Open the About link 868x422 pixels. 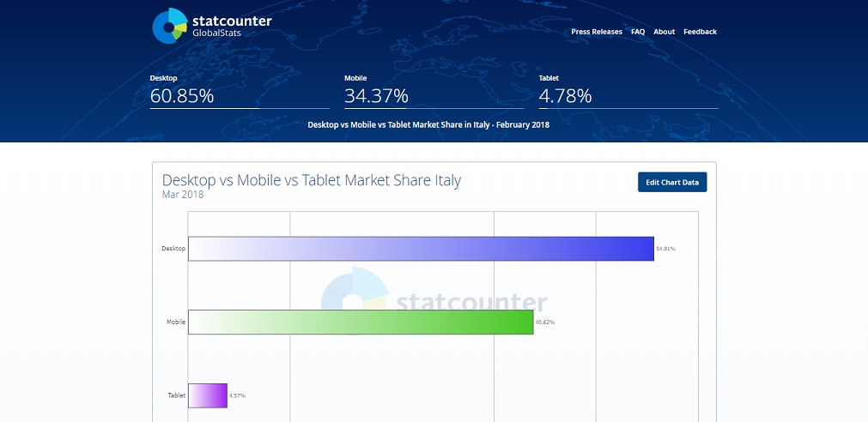(x=664, y=32)
